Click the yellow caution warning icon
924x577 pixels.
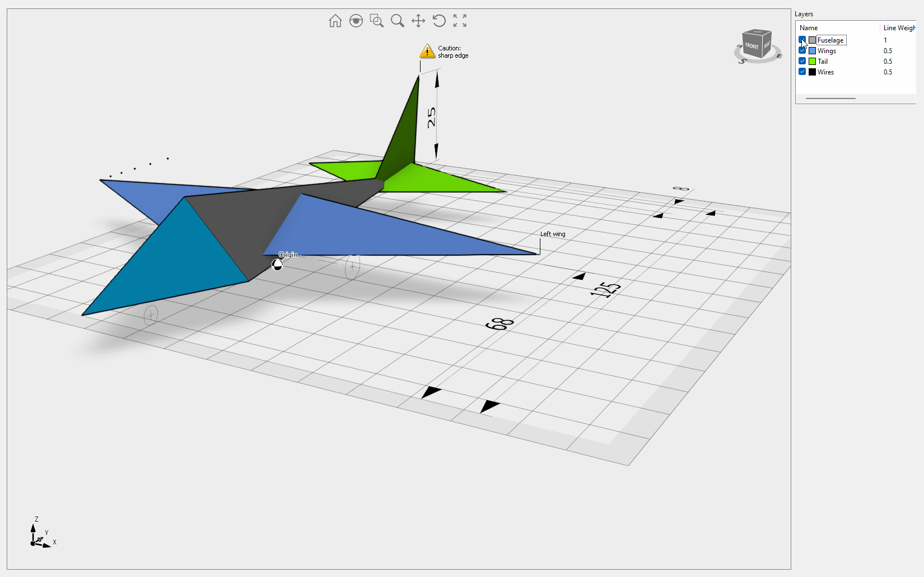click(x=427, y=51)
